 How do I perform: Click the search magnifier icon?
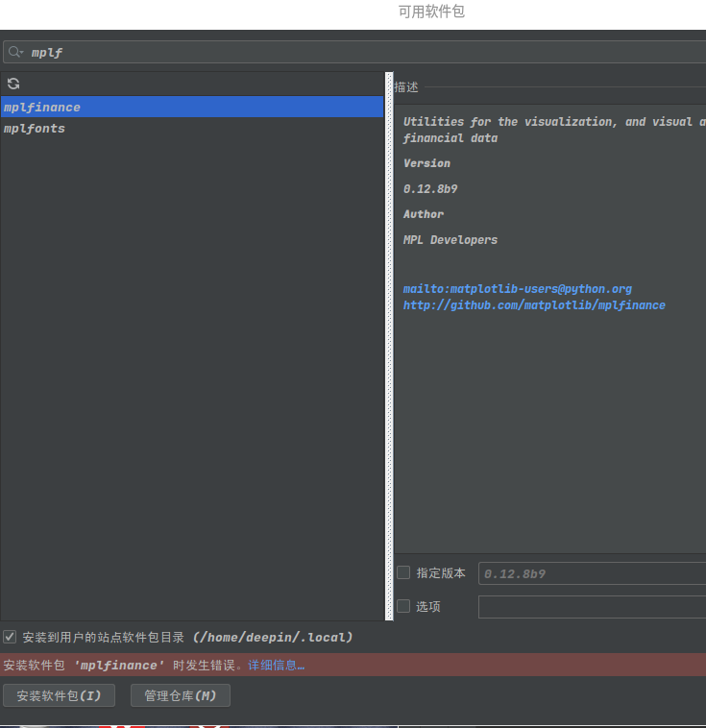14,53
